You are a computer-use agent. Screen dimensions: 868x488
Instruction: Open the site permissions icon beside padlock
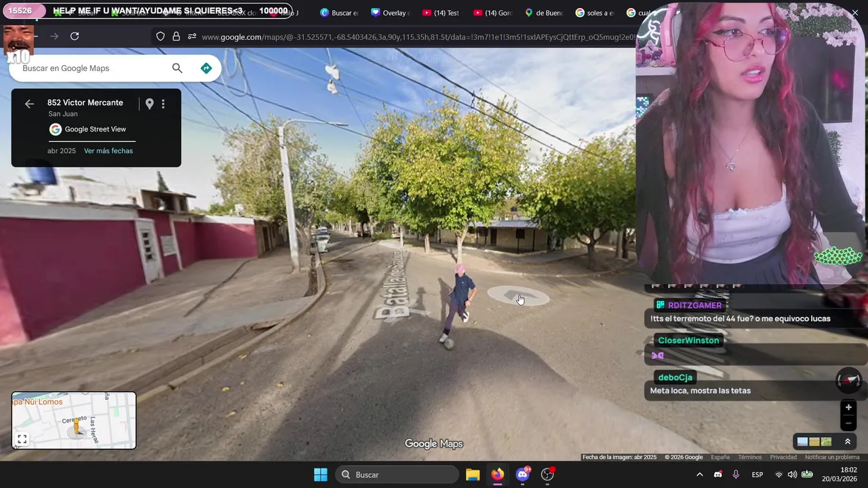(192, 37)
